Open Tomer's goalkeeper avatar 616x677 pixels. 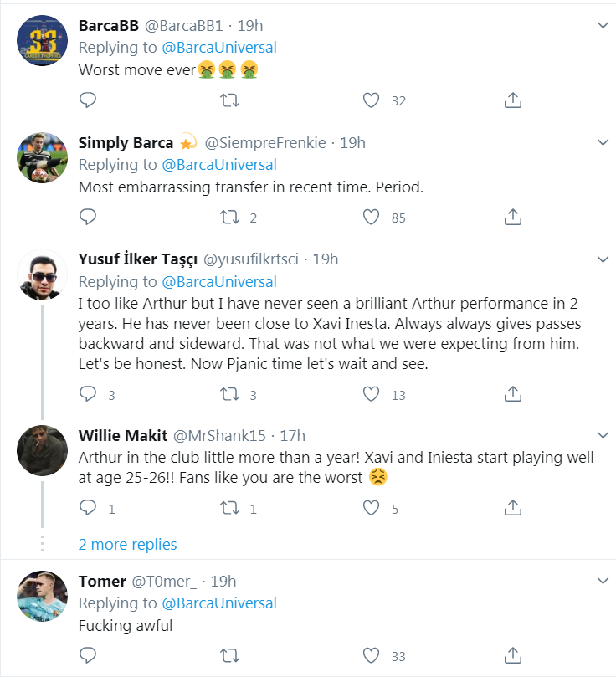click(x=43, y=597)
